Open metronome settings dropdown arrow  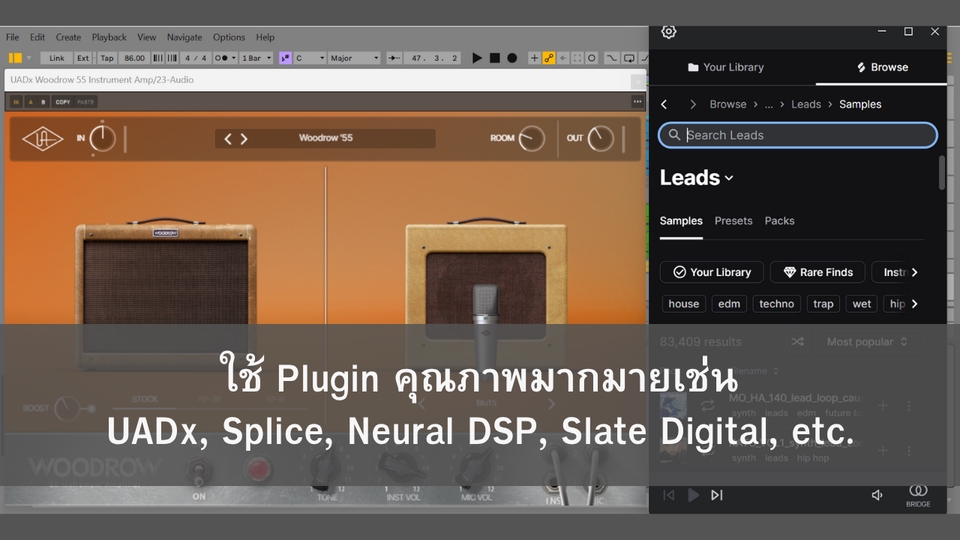234,58
